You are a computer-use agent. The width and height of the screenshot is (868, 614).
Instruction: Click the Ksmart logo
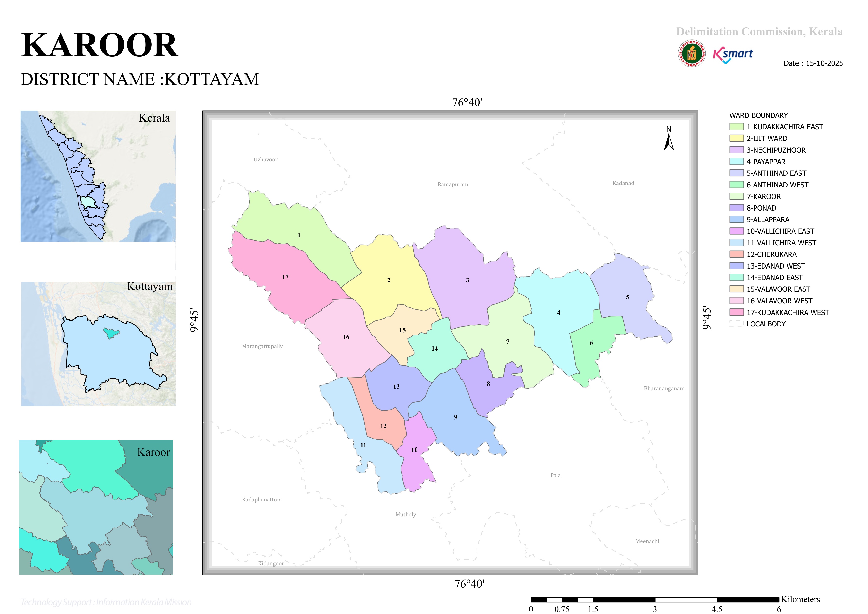(x=733, y=55)
